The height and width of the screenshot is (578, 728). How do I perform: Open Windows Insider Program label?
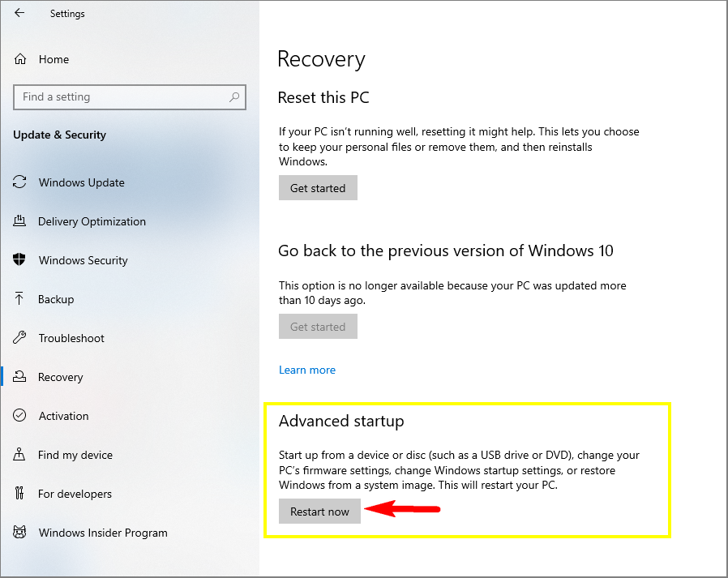coord(103,533)
